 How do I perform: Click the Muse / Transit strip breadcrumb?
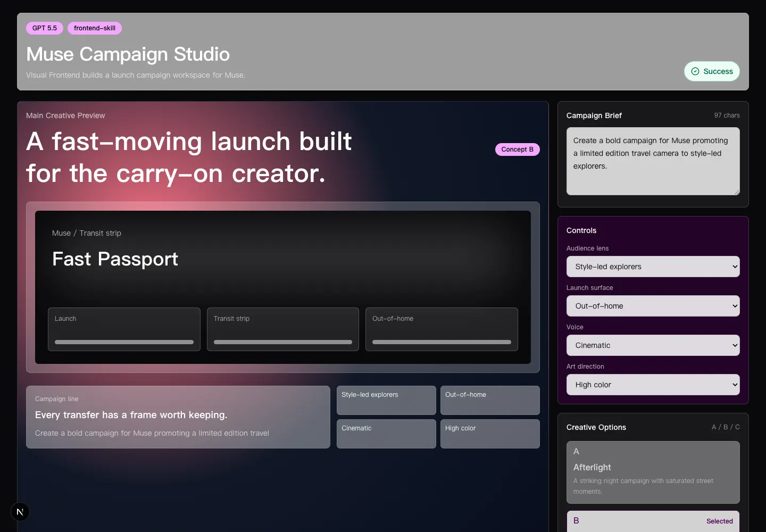[87, 233]
